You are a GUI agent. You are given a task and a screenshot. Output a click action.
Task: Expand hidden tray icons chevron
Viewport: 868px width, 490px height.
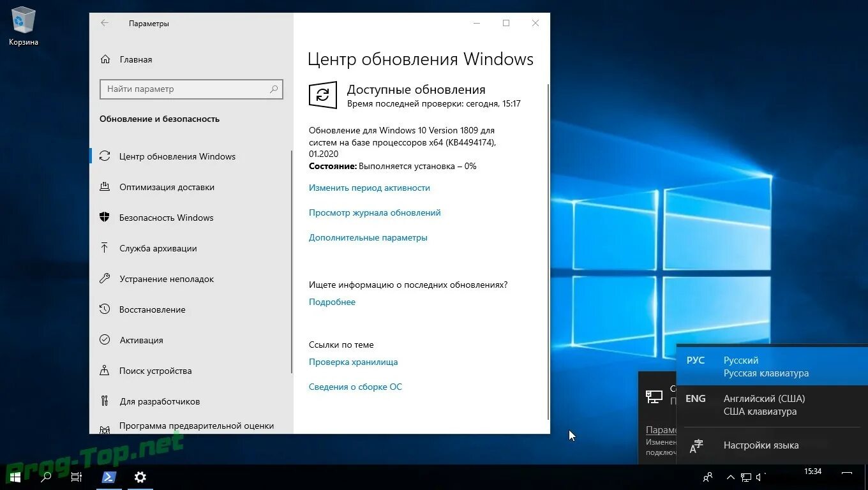coord(730,477)
